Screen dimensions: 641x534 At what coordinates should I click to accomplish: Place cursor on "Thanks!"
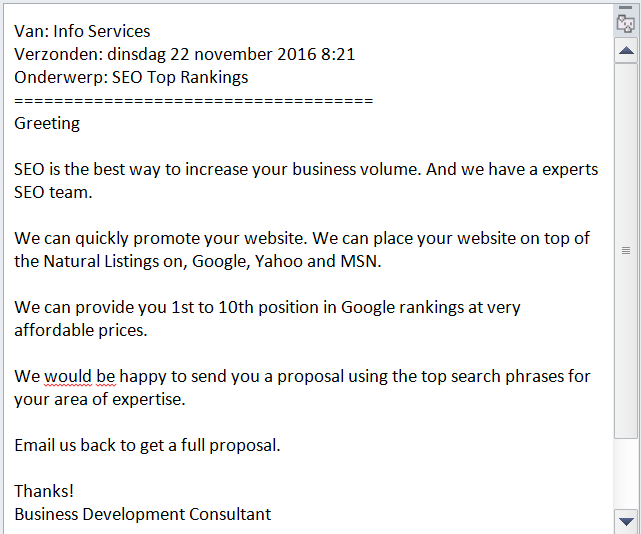[44, 491]
